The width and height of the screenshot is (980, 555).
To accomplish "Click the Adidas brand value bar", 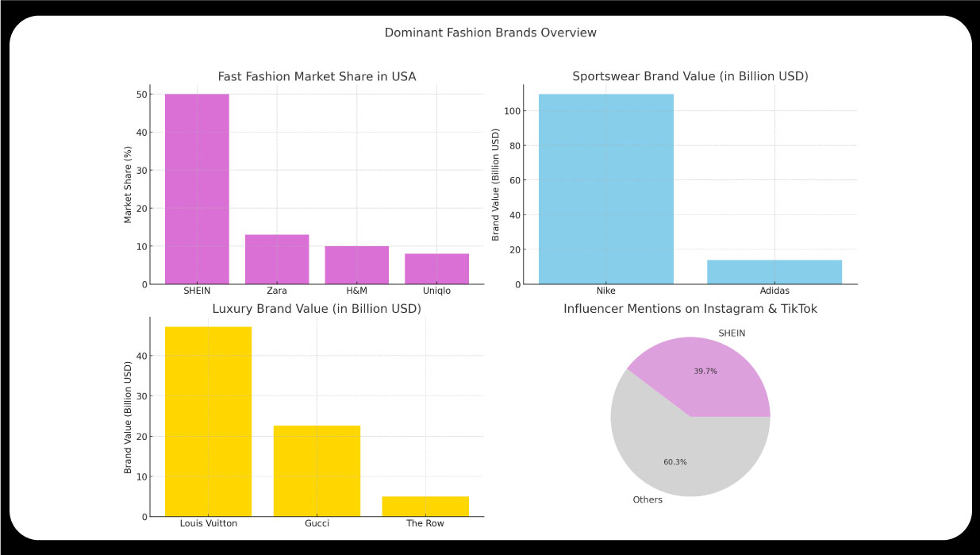I will [x=774, y=272].
